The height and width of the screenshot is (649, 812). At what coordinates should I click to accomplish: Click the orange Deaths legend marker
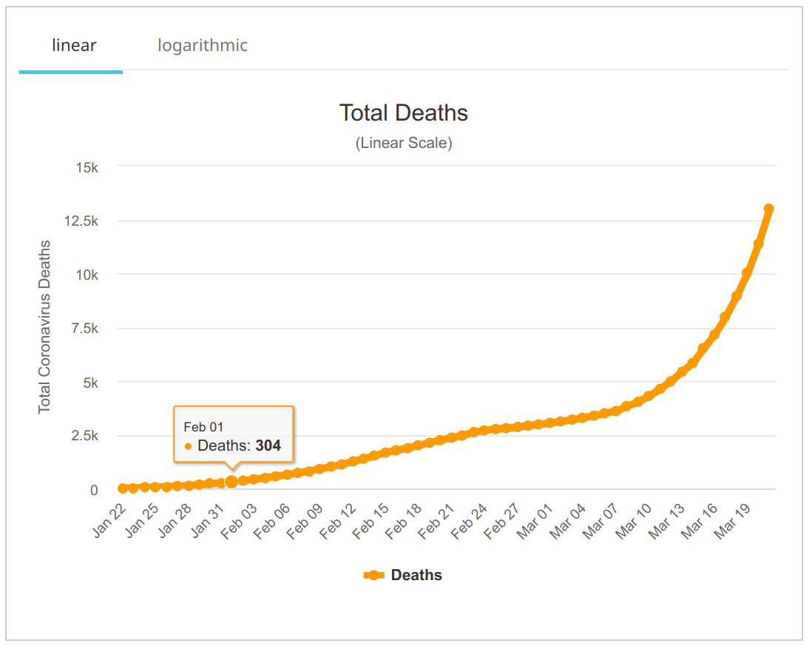374,575
